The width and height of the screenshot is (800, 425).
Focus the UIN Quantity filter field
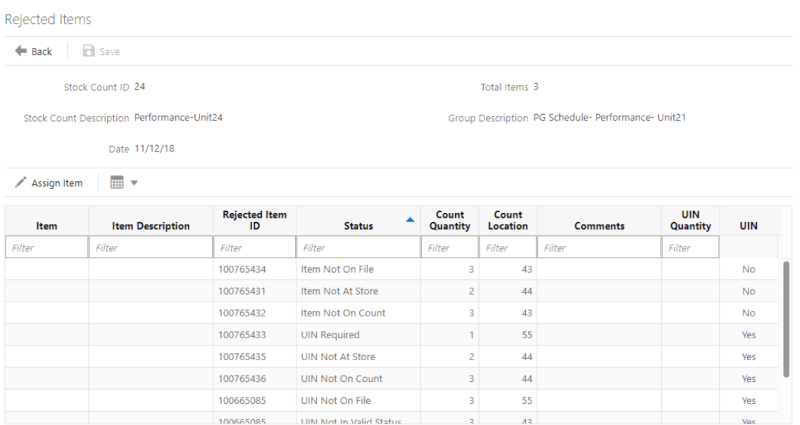click(x=690, y=247)
